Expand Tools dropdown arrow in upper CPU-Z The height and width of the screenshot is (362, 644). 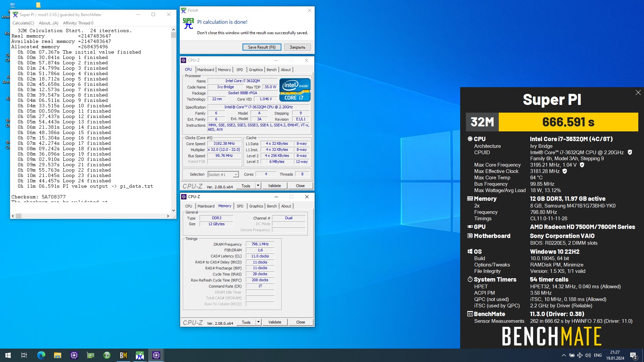[x=258, y=186]
